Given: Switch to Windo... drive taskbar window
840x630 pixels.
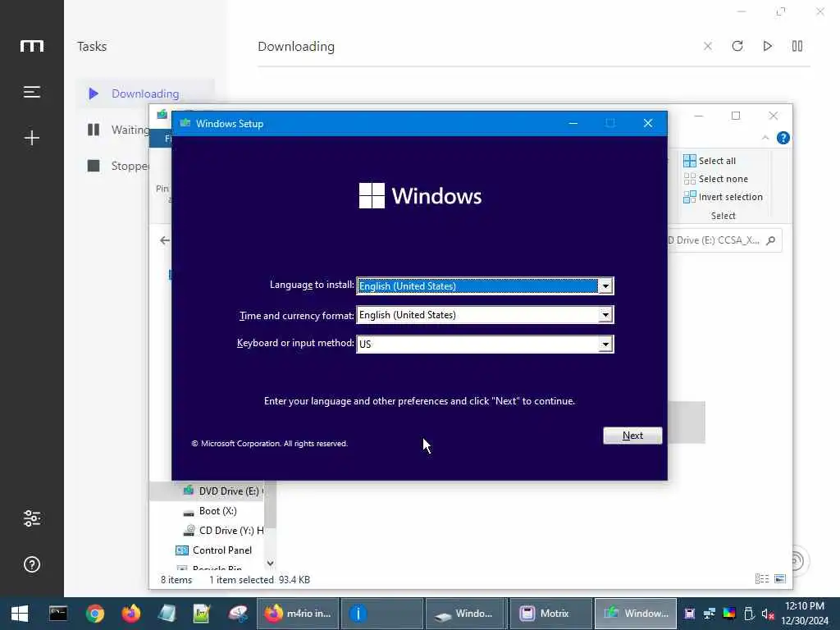Looking at the screenshot, I should [x=466, y=614].
